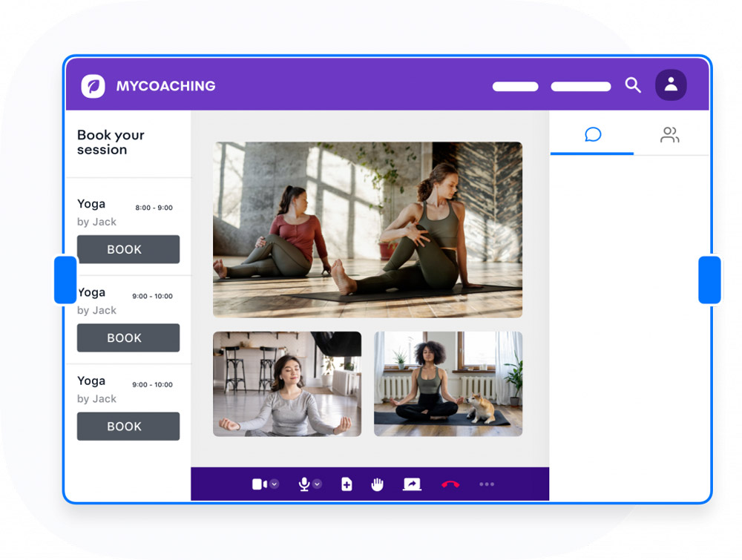Click the second longer header placeholder link

tap(581, 87)
